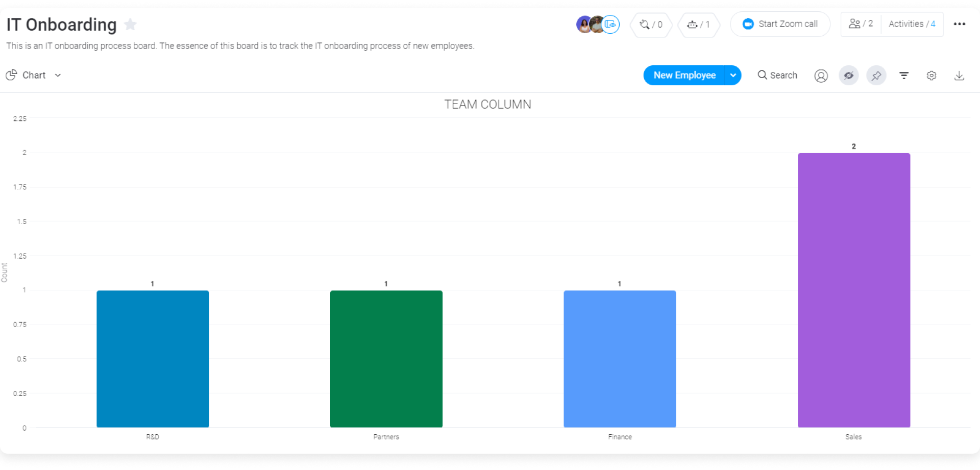
Task: Download the chart via export icon
Action: (x=959, y=76)
